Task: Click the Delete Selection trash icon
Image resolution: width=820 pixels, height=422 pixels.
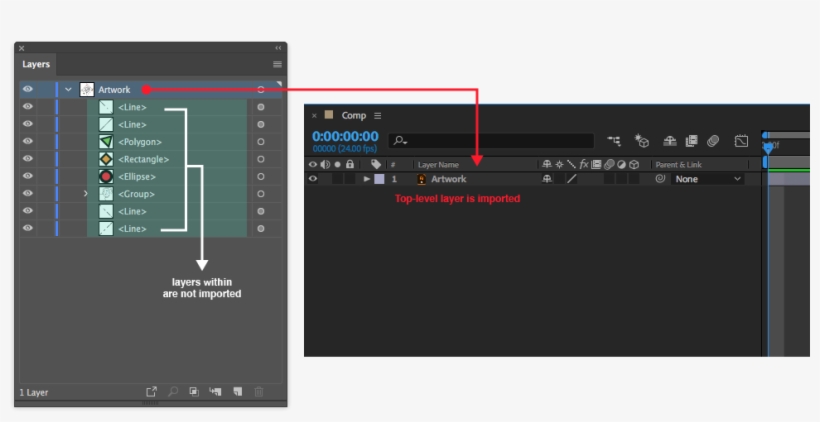Action: 259,391
